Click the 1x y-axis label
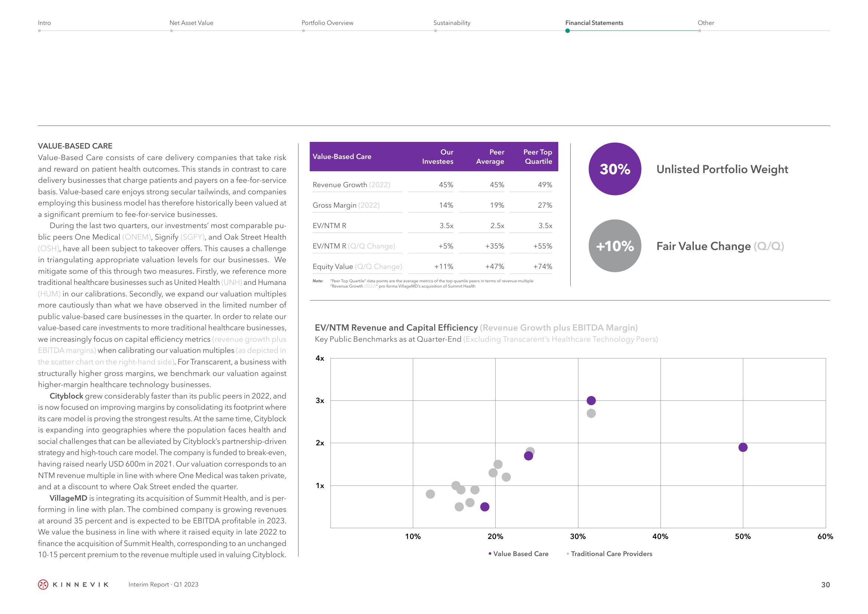 (x=320, y=485)
